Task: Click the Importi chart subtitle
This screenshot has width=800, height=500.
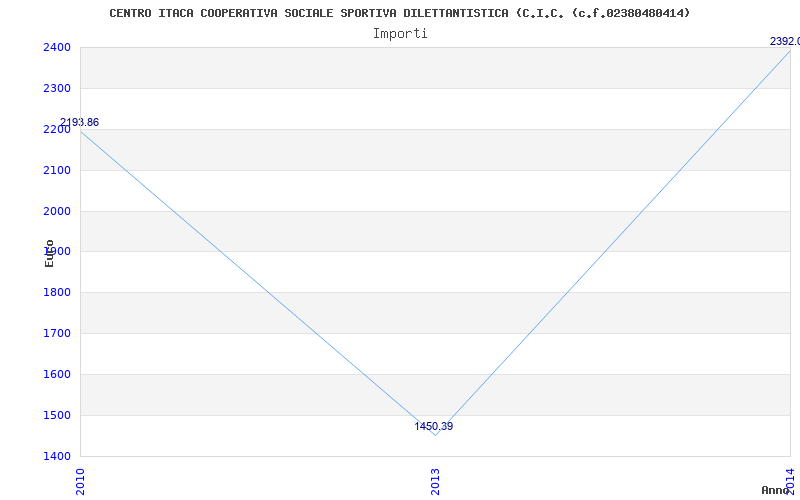Action: (x=400, y=34)
